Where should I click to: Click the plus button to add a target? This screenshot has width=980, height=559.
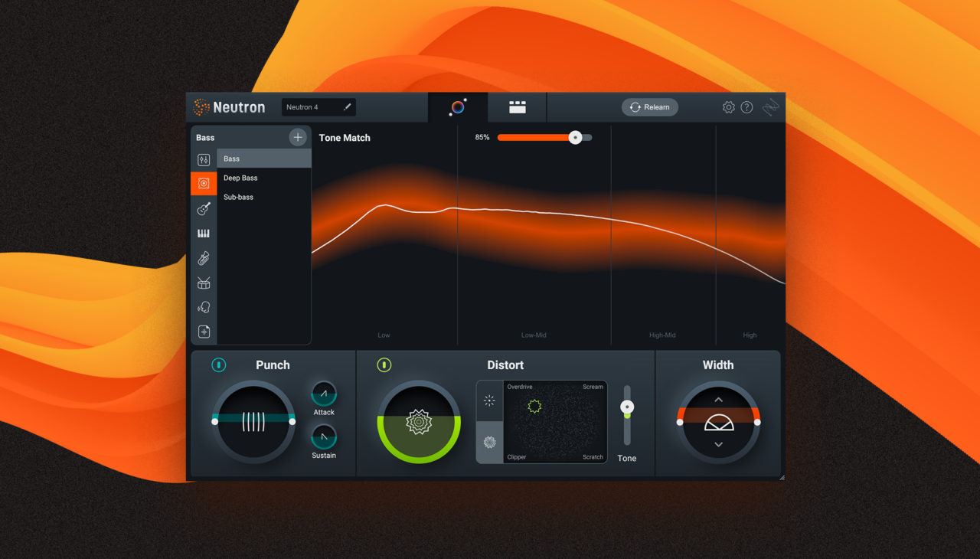coord(298,136)
